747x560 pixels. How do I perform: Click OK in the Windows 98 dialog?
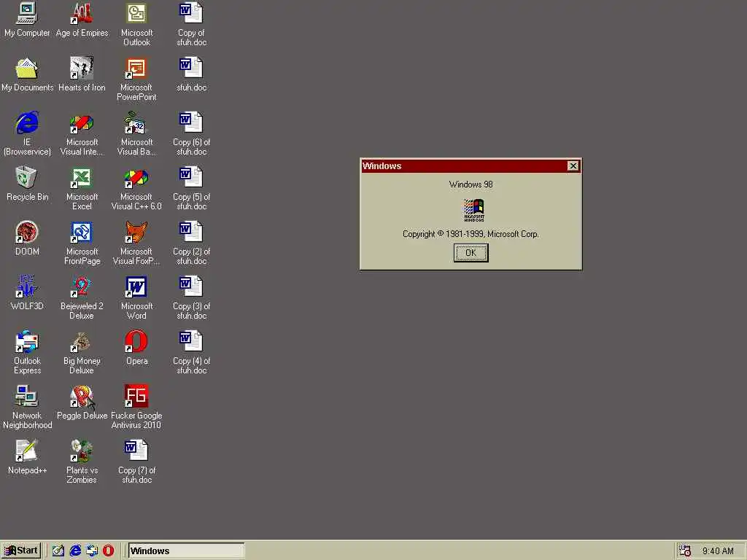pyautogui.click(x=471, y=253)
